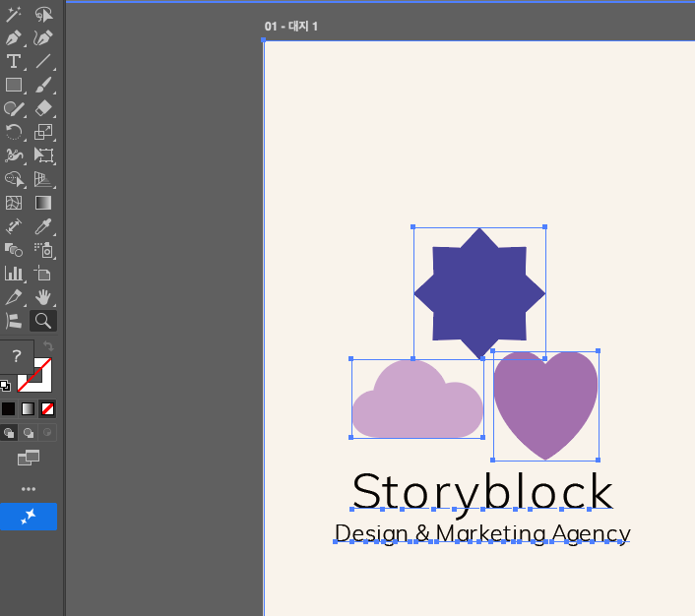Select the Column Graph tool
This screenshot has width=695, height=616.
(14, 274)
